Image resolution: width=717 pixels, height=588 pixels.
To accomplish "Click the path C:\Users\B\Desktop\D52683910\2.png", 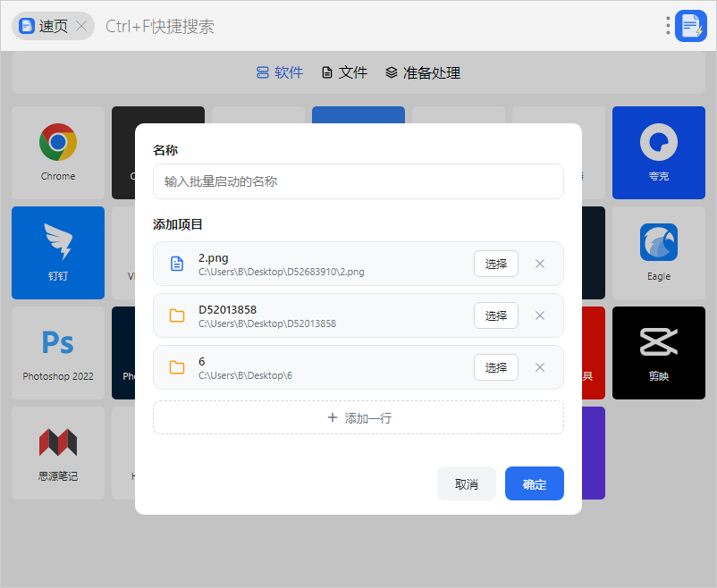I will (x=282, y=272).
